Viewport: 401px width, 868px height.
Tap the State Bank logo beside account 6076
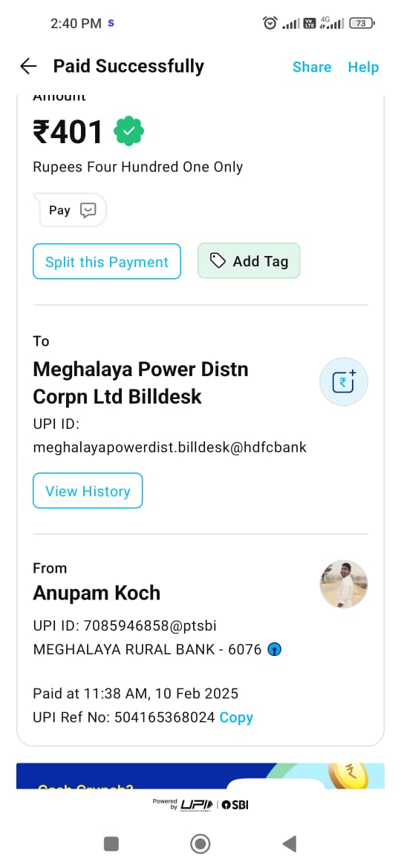(x=274, y=649)
